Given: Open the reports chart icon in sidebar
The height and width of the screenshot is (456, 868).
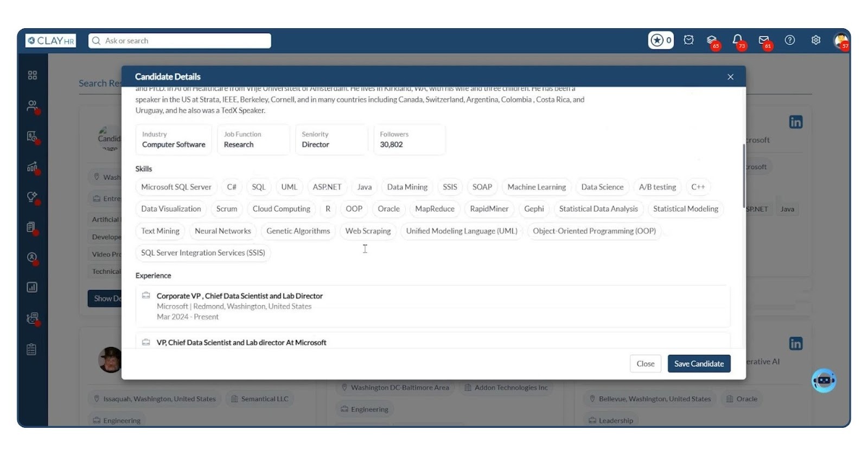Looking at the screenshot, I should coord(32,287).
